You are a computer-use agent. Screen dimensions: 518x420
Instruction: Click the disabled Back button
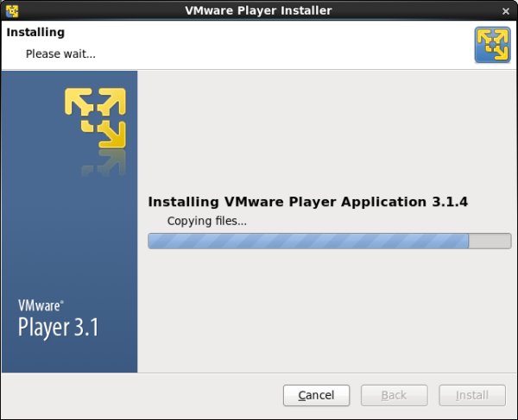tap(395, 395)
